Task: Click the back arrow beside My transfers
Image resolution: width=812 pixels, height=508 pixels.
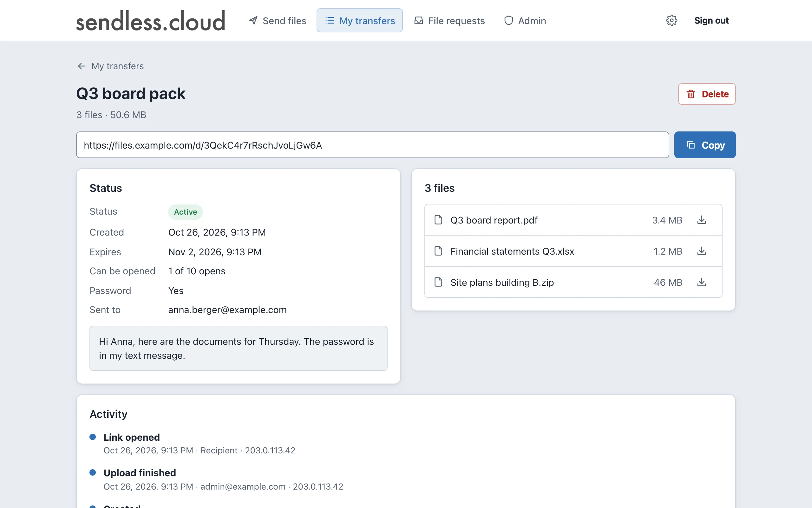Action: [x=82, y=66]
